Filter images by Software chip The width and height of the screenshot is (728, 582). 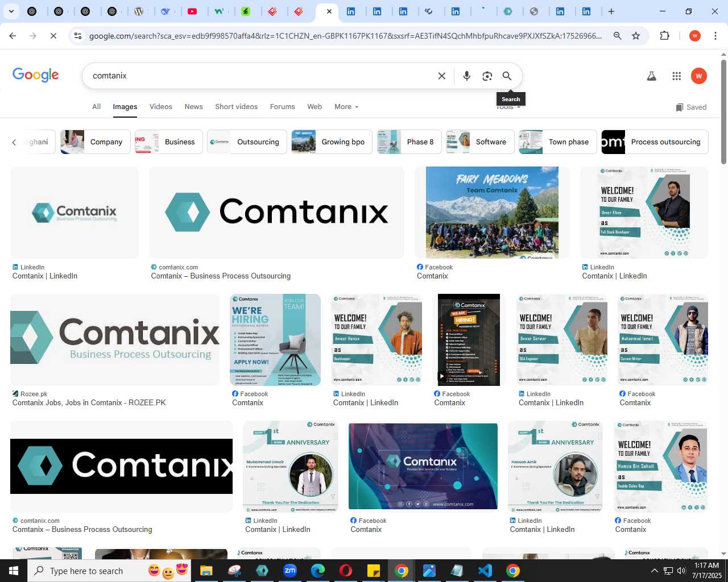coord(480,142)
